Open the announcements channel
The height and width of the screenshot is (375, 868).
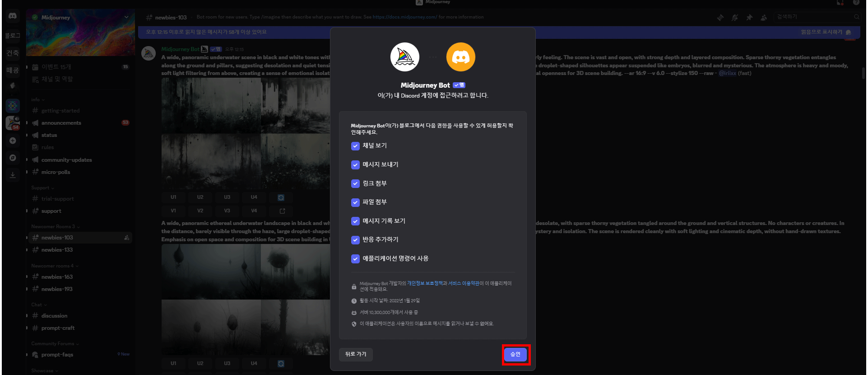[x=80, y=123]
